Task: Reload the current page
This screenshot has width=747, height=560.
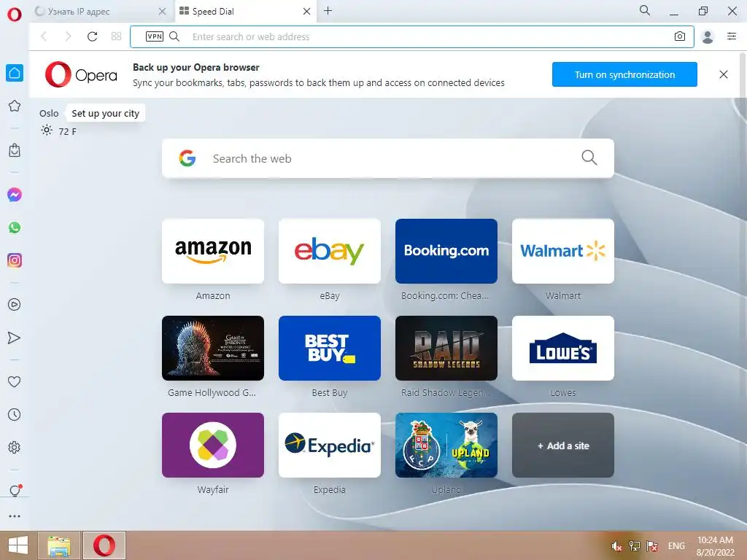Action: point(92,36)
